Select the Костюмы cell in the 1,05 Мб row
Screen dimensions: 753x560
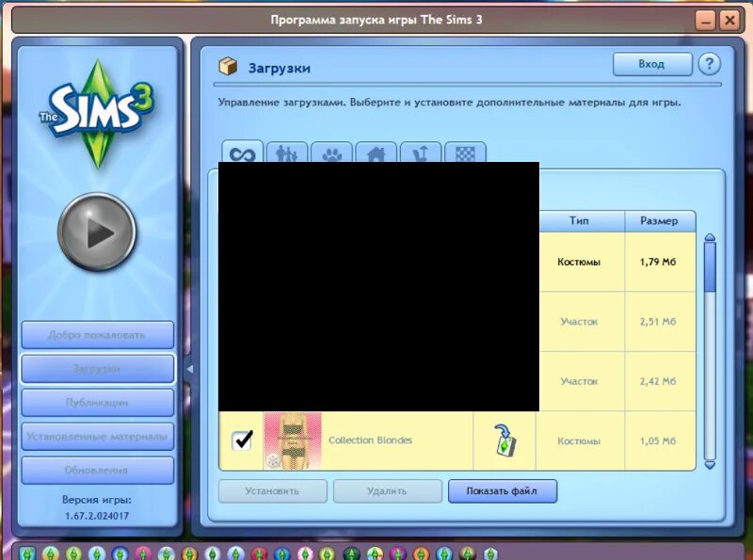pyautogui.click(x=579, y=440)
